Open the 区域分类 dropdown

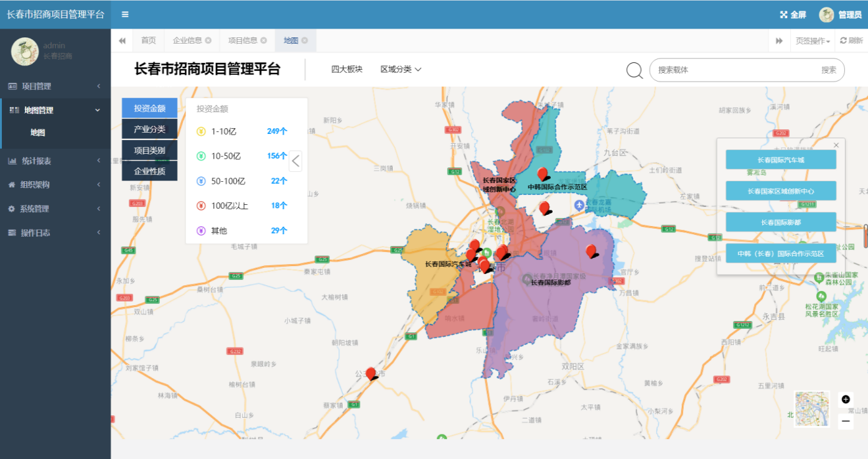tap(401, 69)
